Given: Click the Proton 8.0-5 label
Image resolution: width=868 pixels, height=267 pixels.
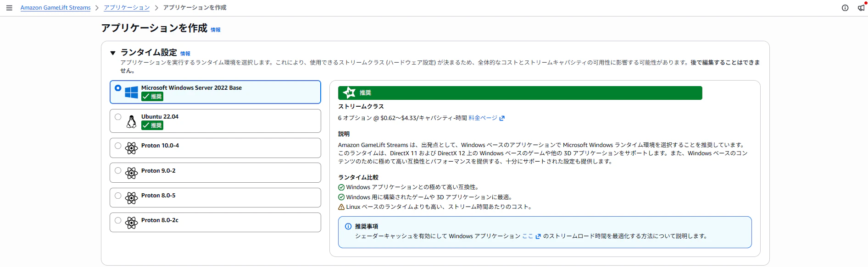Looking at the screenshot, I should (158, 196).
